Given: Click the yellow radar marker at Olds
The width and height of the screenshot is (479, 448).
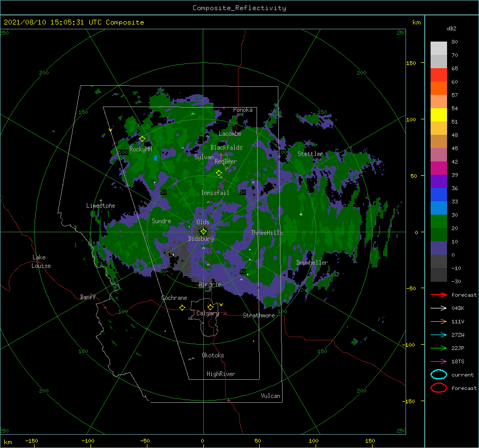Looking at the screenshot, I should [x=203, y=232].
